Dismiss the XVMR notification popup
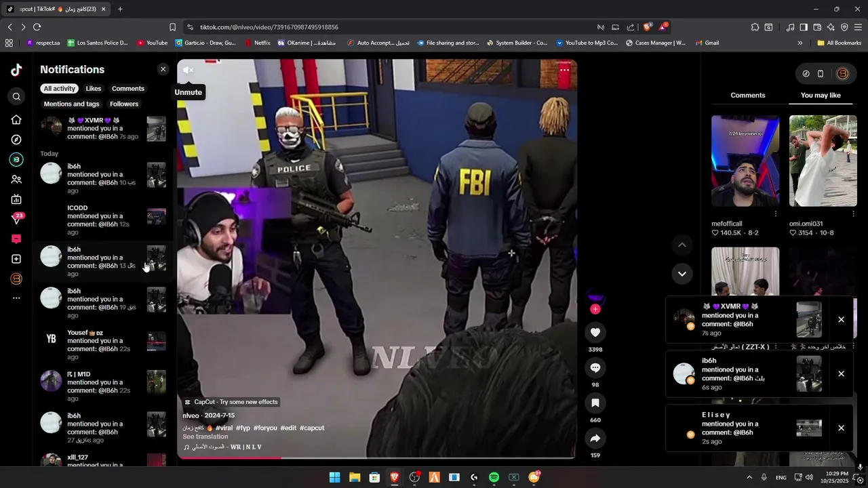This screenshot has width=868, height=488. (x=841, y=319)
